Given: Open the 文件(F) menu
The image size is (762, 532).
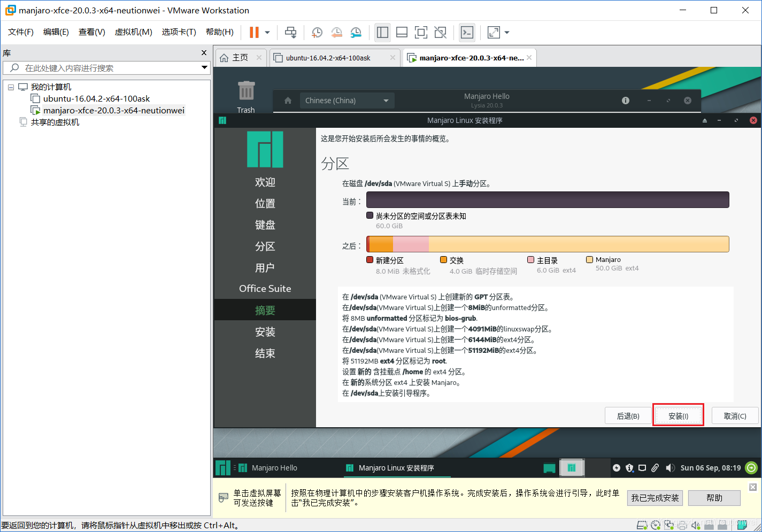Looking at the screenshot, I should [x=21, y=32].
